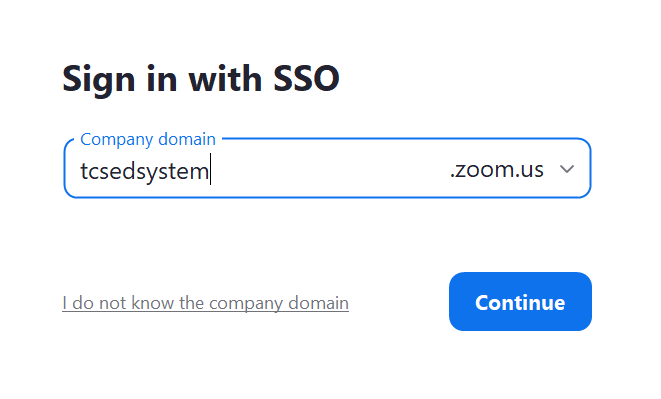Hit the blue Continue button label
Screen dimensions: 661x399
520,302
